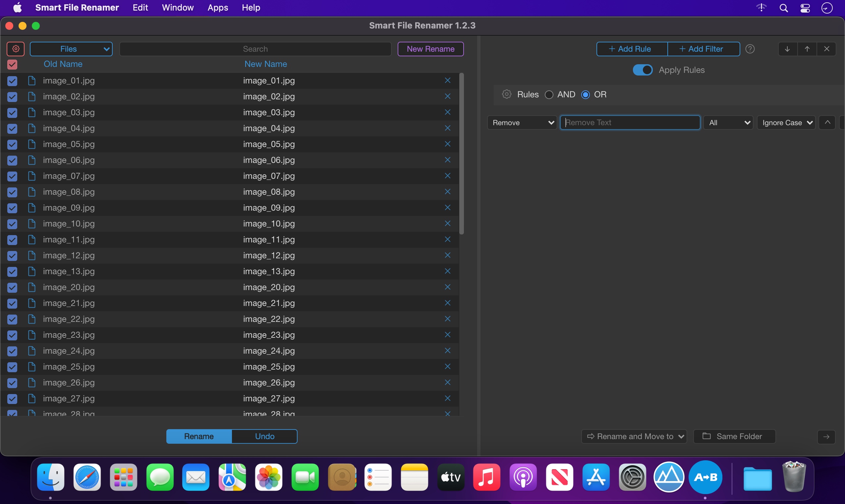Open Trash in the dock
The height and width of the screenshot is (504, 845).
click(x=794, y=477)
